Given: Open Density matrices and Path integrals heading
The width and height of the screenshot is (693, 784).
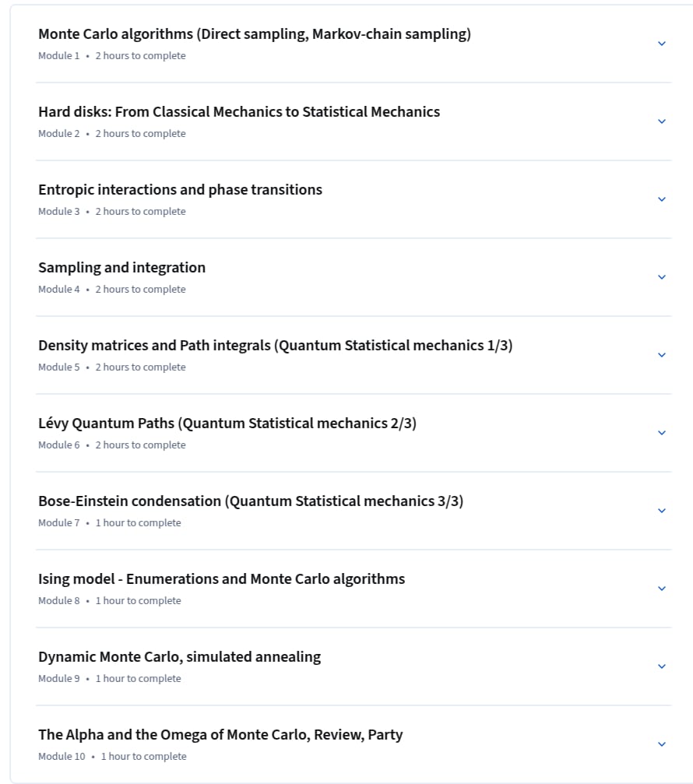Looking at the screenshot, I should tap(276, 346).
